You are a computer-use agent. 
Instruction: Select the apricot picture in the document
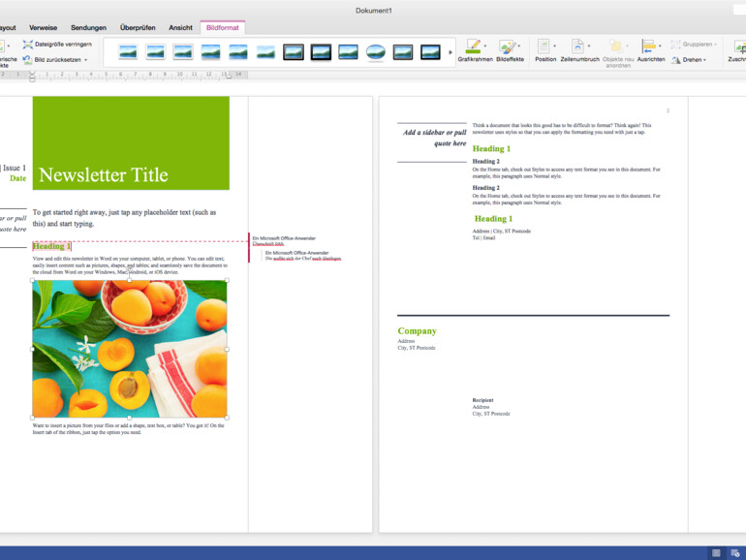click(130, 349)
